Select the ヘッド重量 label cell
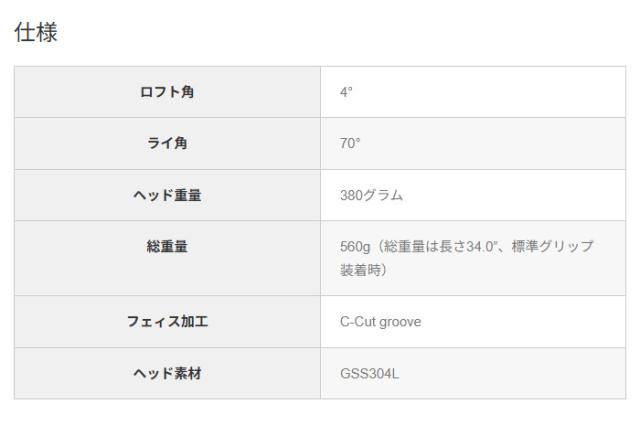Image resolution: width=640 pixels, height=425 pixels. 167,195
